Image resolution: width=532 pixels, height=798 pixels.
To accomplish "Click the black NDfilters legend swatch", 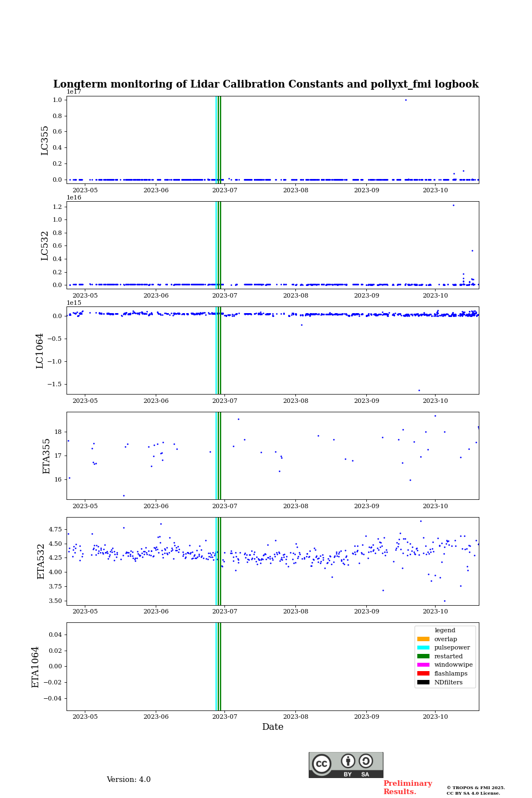I will (423, 682).
